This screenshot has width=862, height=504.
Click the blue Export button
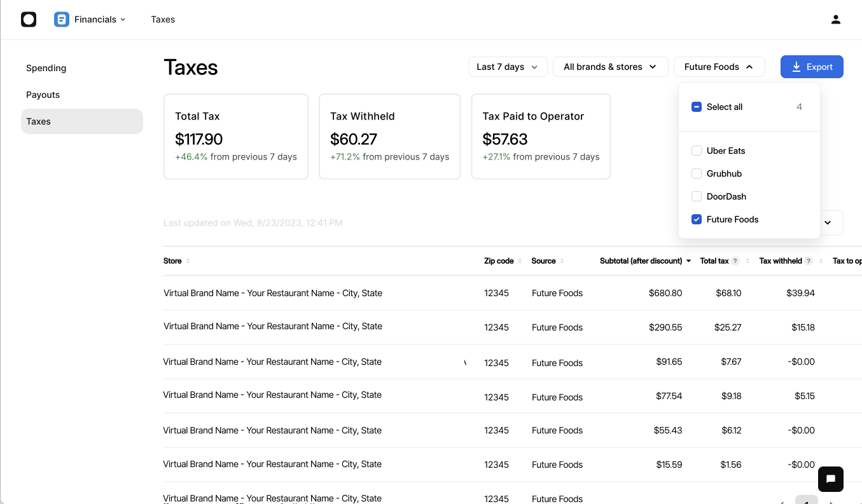coord(812,67)
